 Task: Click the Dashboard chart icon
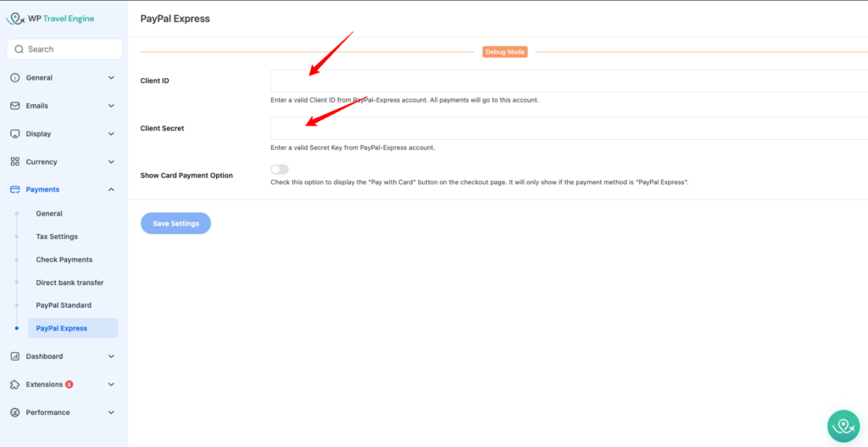click(x=15, y=356)
